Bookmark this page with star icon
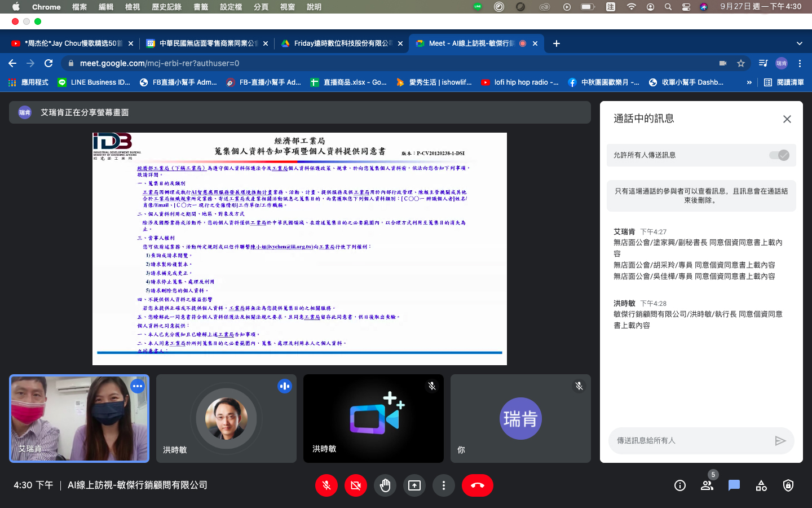 tap(741, 63)
